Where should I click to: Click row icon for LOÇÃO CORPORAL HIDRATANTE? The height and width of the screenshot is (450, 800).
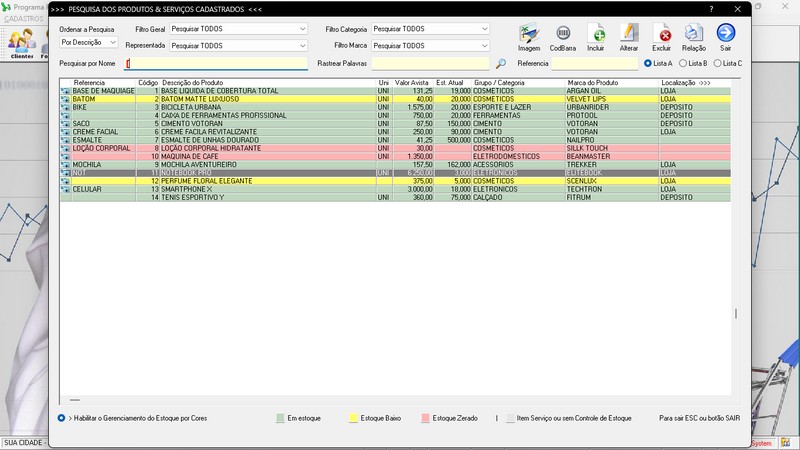(65, 148)
